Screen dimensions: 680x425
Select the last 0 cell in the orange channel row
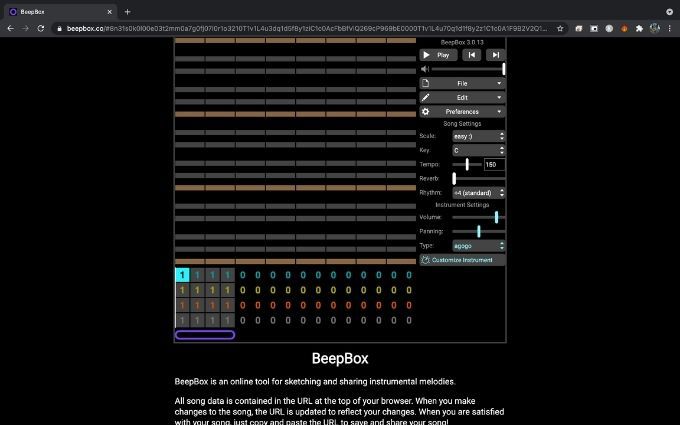coord(409,305)
